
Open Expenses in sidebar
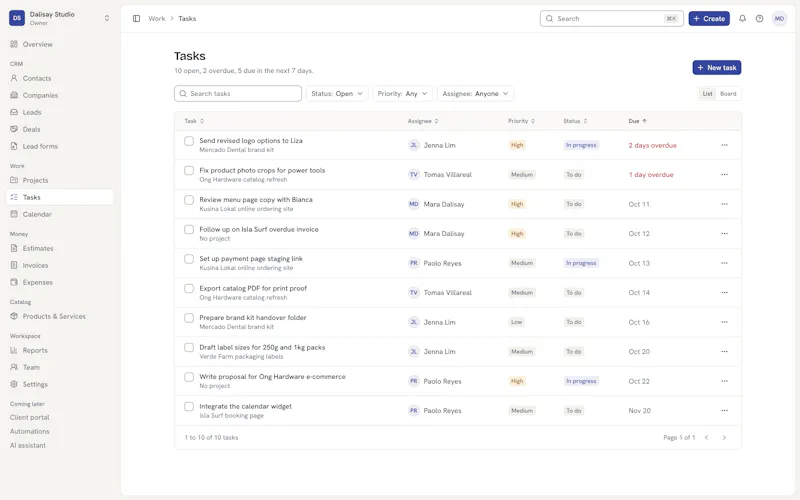[x=60, y=282]
